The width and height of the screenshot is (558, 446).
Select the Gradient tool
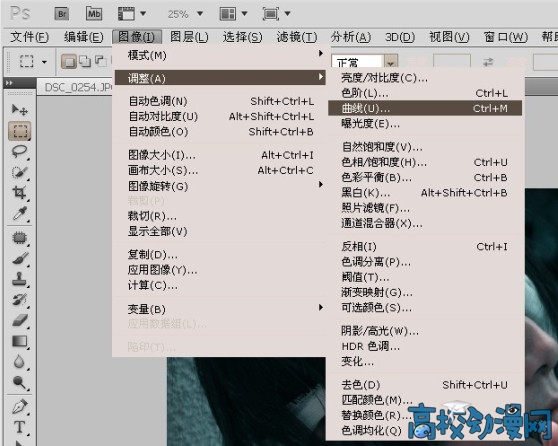pyautogui.click(x=20, y=341)
